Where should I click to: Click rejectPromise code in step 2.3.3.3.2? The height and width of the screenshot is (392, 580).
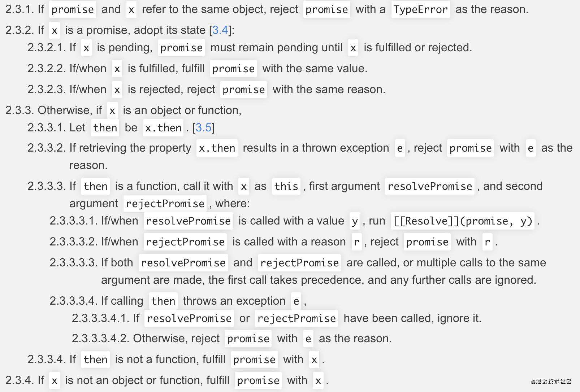click(185, 242)
